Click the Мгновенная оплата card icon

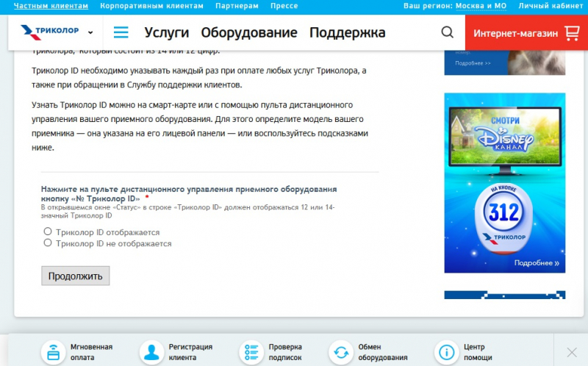(53, 352)
